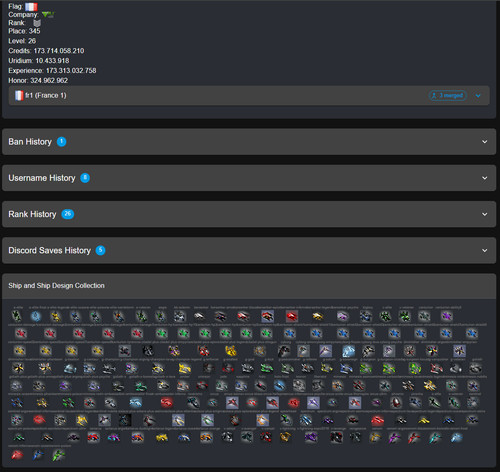Select the first dark-green ship in the collection

coord(17,316)
